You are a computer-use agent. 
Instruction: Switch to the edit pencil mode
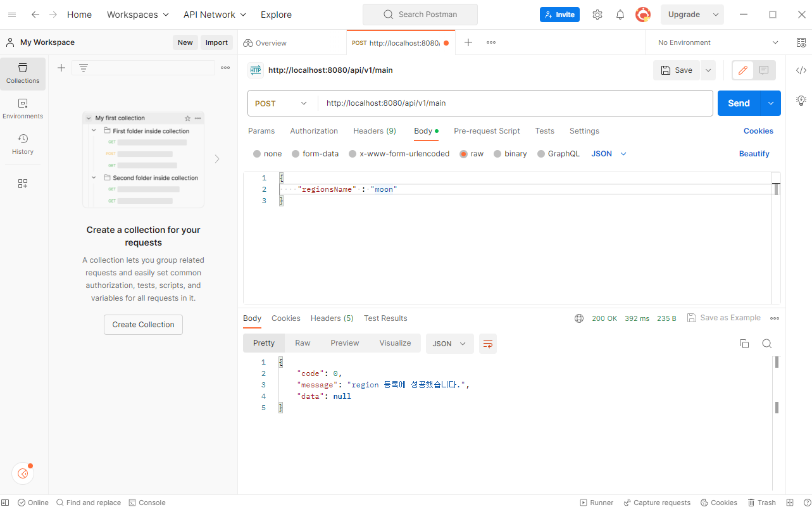[x=743, y=70]
